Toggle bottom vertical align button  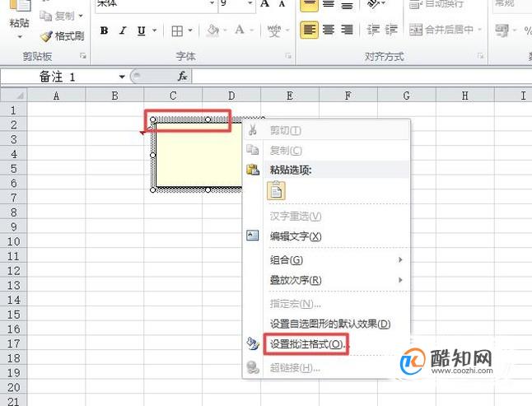[x=347, y=4]
